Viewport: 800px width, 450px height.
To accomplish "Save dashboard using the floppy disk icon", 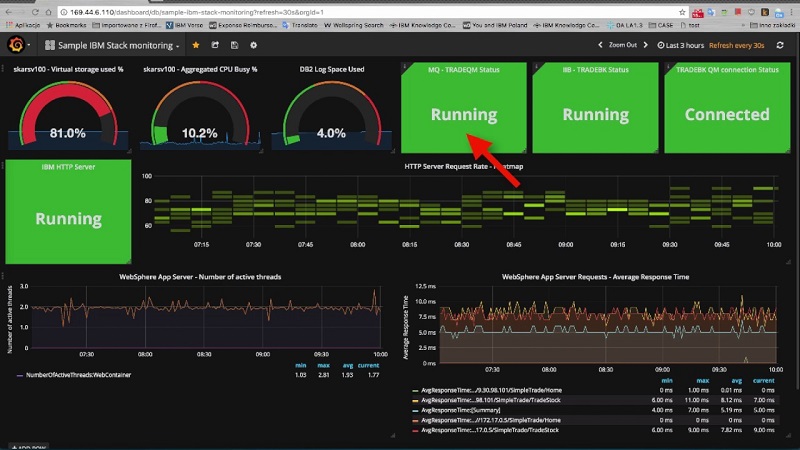I will [x=233, y=45].
